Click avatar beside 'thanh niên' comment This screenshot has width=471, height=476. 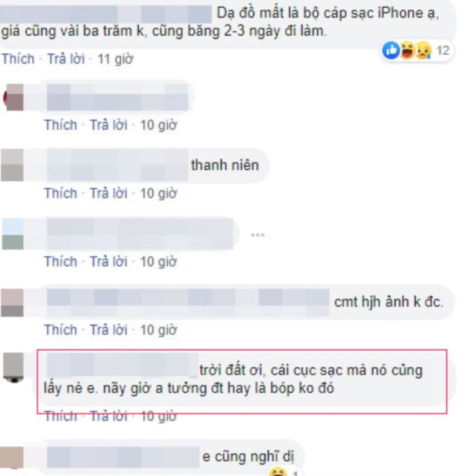pos(13,165)
